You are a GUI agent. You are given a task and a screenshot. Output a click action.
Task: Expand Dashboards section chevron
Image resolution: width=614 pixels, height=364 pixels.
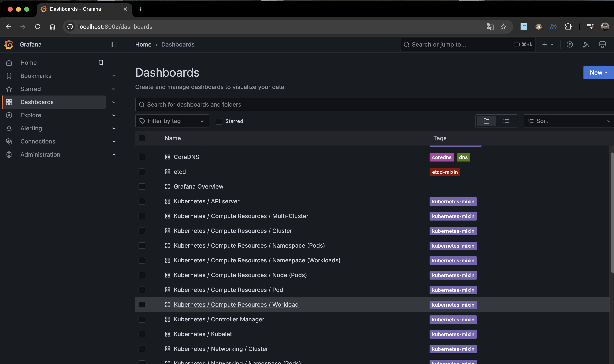(114, 102)
